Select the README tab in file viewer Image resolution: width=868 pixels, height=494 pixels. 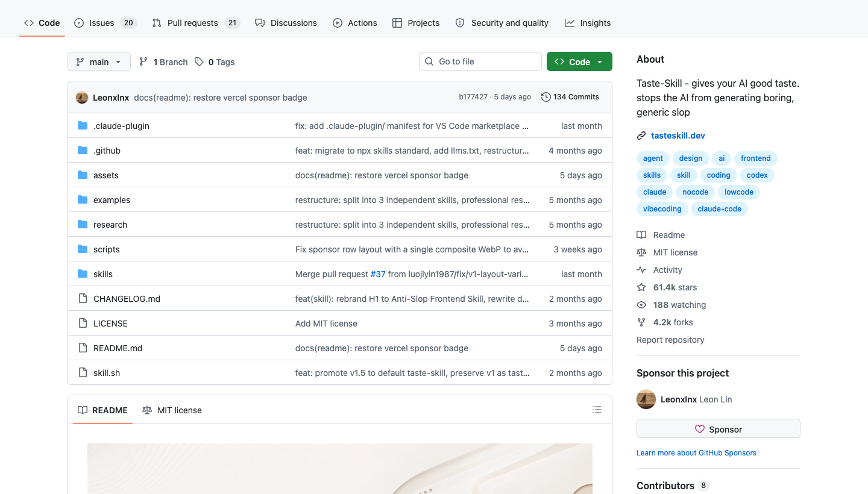[102, 410]
